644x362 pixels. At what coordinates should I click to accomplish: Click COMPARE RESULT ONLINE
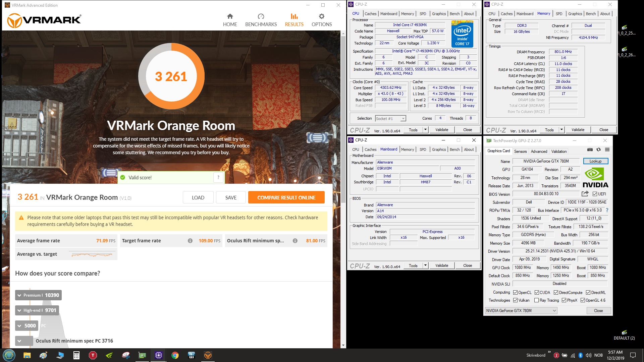point(286,197)
